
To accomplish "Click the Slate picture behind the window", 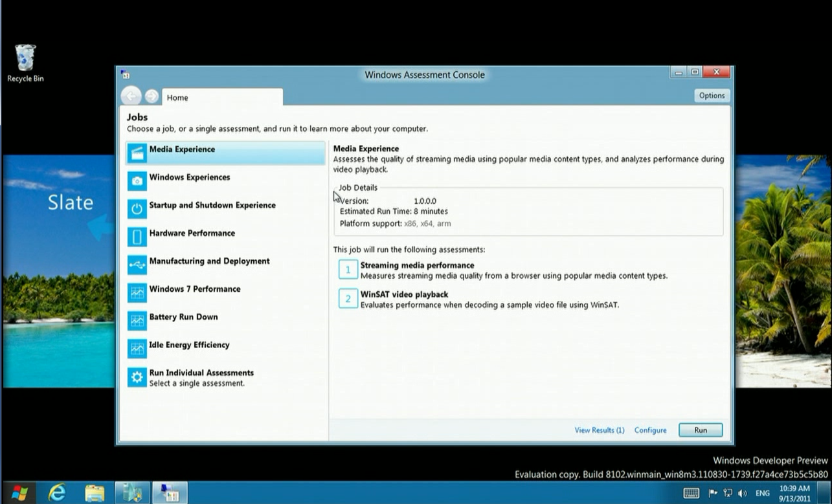I will (59, 271).
